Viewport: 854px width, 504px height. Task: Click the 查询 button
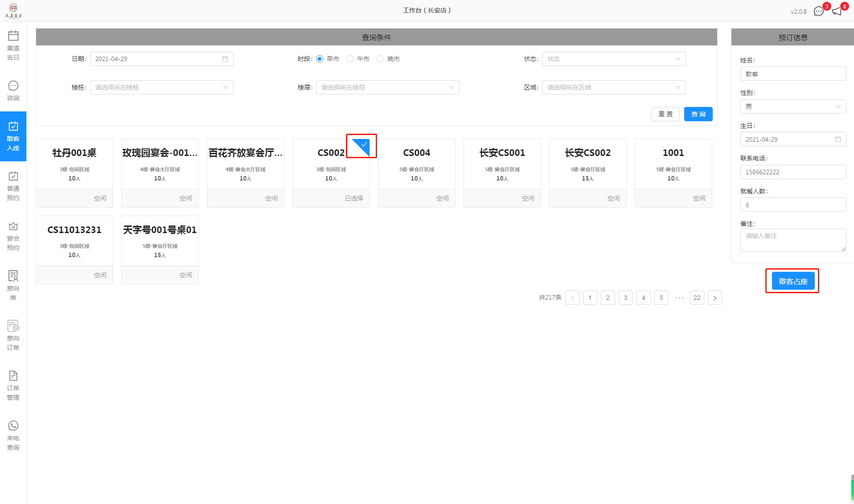pyautogui.click(x=698, y=114)
